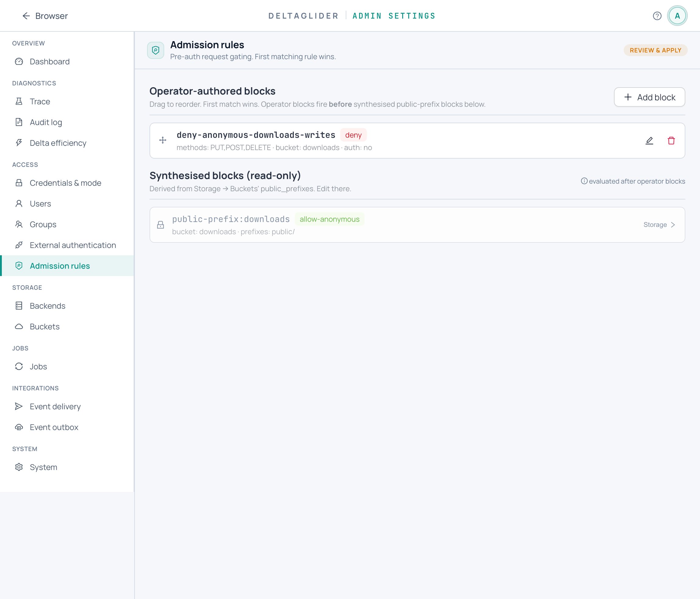Select Admission rules in the sidebar
Image resolution: width=700 pixels, height=599 pixels.
tap(67, 266)
